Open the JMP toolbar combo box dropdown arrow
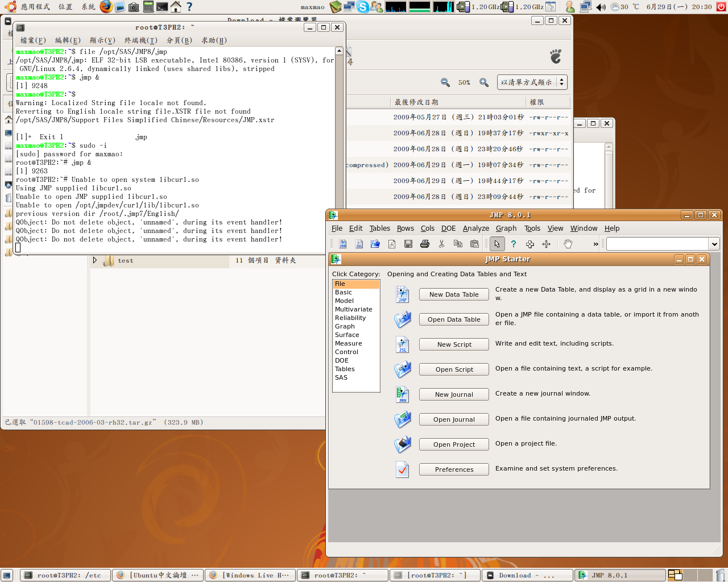 coord(714,244)
